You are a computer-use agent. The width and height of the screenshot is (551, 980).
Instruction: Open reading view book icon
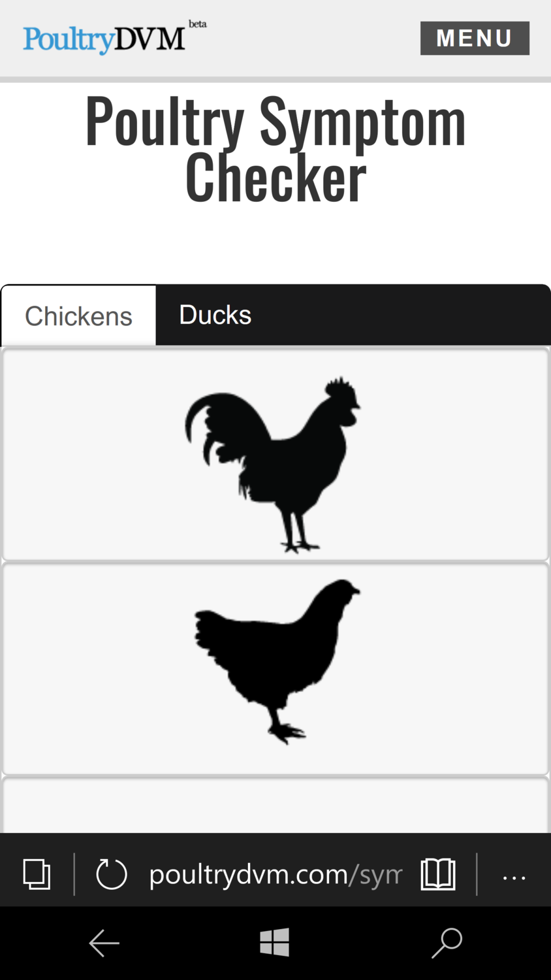point(437,874)
